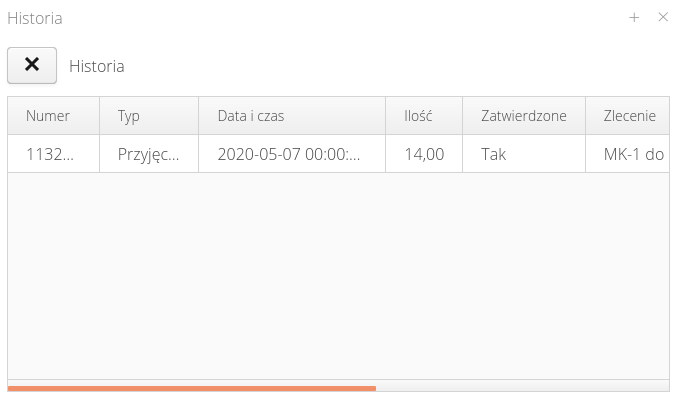Select the cell with number 1132...

tap(54, 154)
